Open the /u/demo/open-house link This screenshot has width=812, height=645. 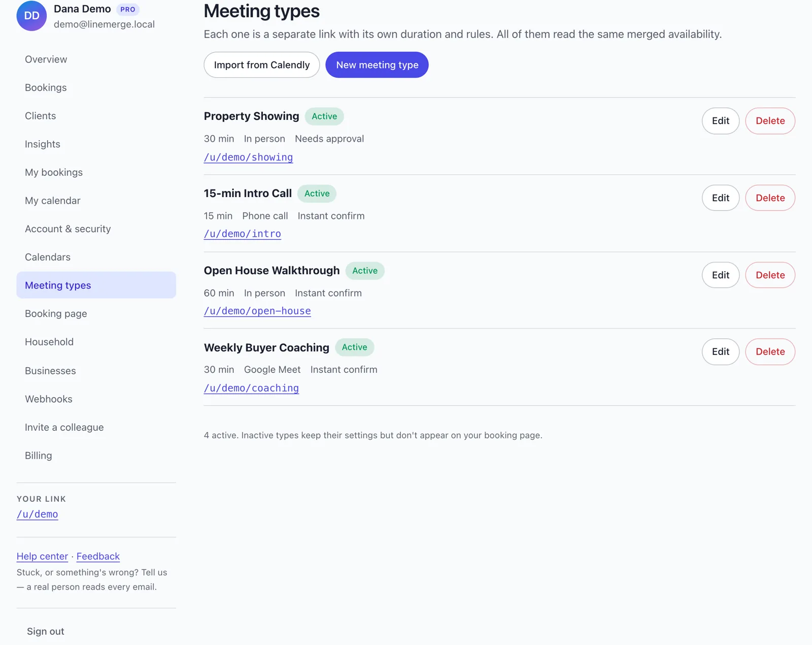(x=257, y=311)
